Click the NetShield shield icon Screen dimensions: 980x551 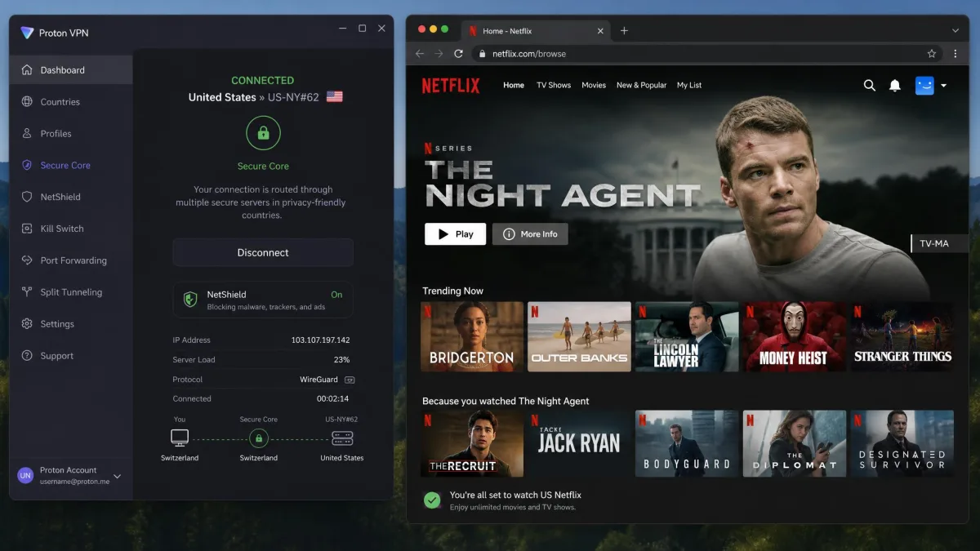pos(190,300)
